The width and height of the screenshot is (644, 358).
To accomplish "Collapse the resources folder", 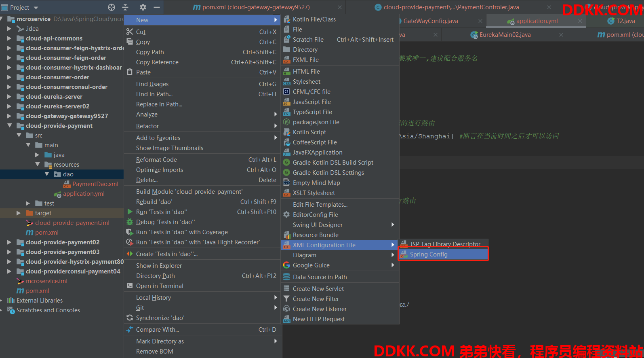I will point(38,165).
